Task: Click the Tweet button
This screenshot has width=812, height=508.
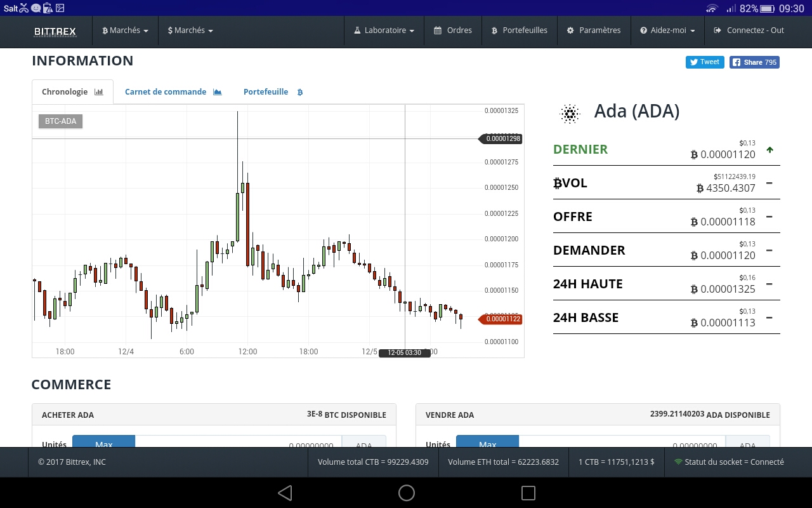Action: (705, 62)
